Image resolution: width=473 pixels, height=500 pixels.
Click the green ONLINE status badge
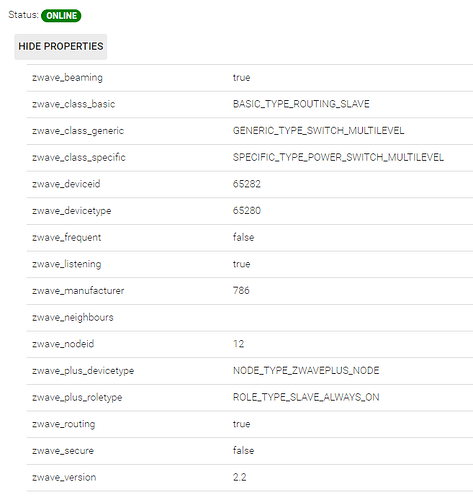coord(61,16)
